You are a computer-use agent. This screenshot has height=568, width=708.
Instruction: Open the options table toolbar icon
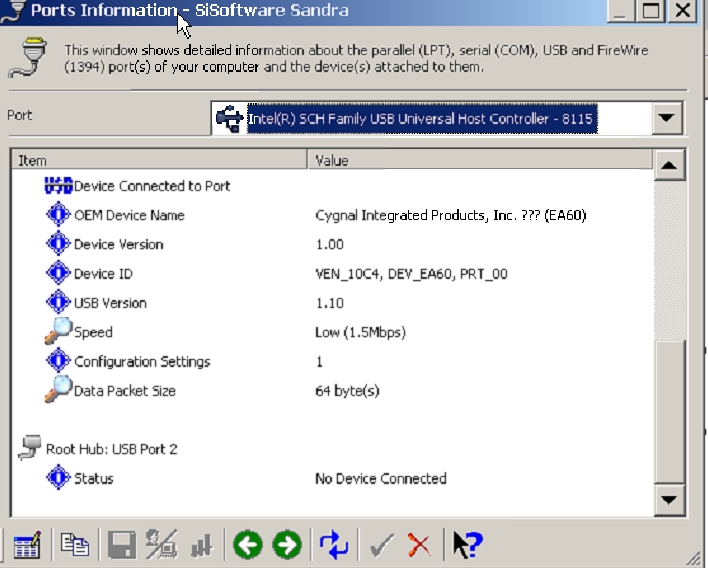coord(27,545)
